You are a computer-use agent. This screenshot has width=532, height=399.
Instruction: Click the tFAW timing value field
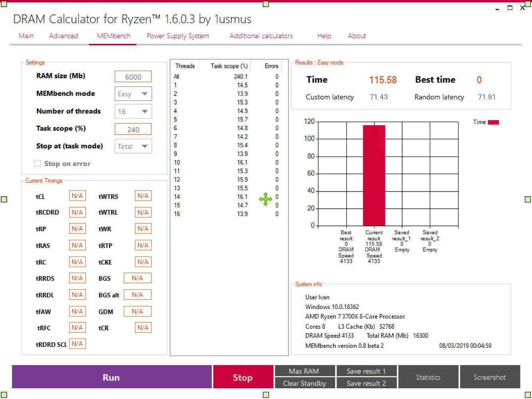click(77, 311)
